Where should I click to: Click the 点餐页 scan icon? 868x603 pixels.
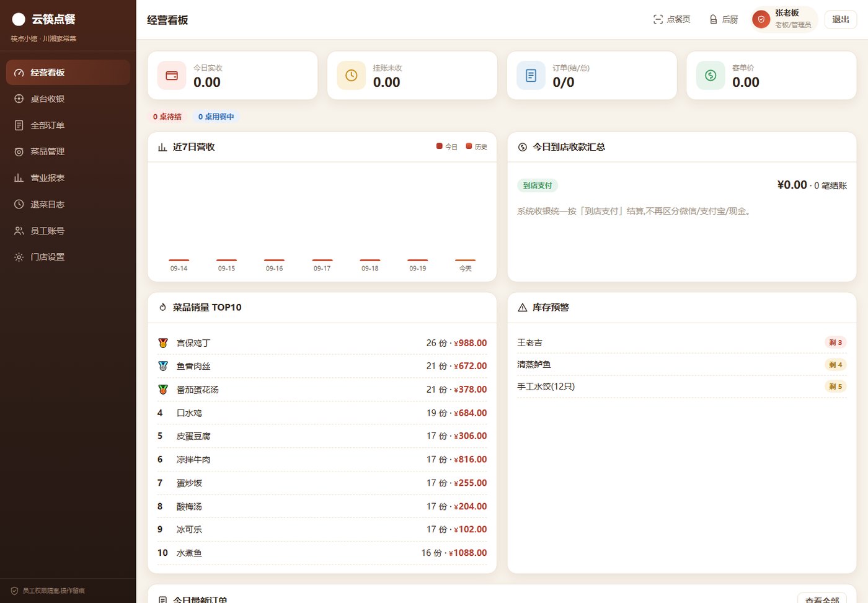658,19
